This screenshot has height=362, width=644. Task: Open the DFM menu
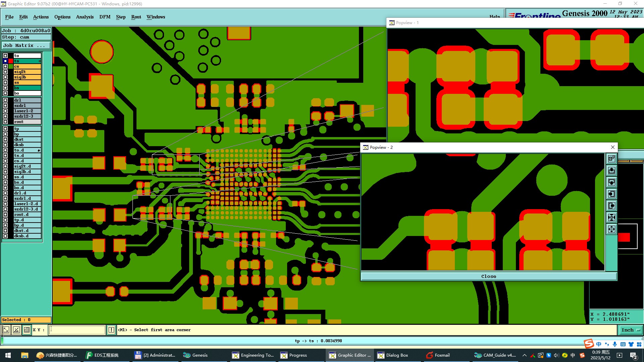(105, 17)
